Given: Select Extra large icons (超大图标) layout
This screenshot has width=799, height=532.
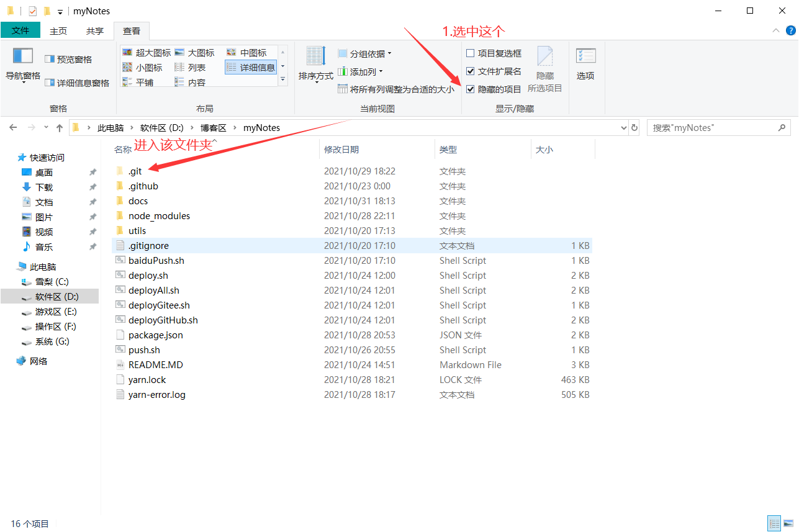Looking at the screenshot, I should coord(147,53).
